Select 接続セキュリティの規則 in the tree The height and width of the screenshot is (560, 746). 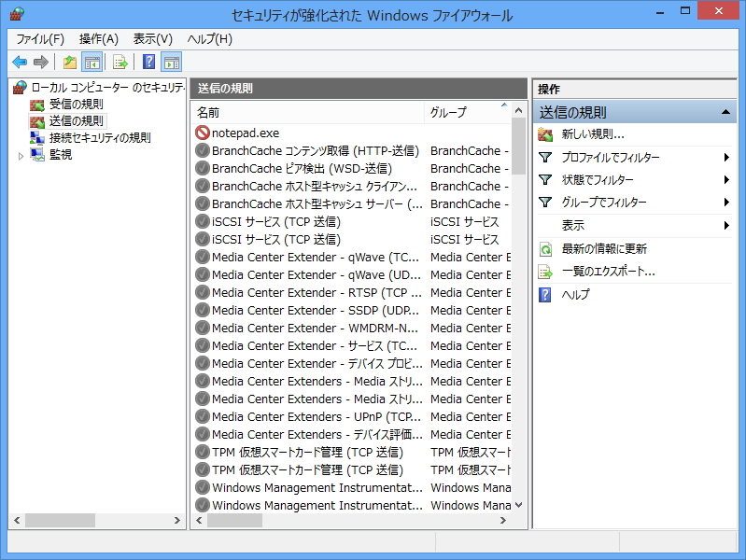[100, 138]
